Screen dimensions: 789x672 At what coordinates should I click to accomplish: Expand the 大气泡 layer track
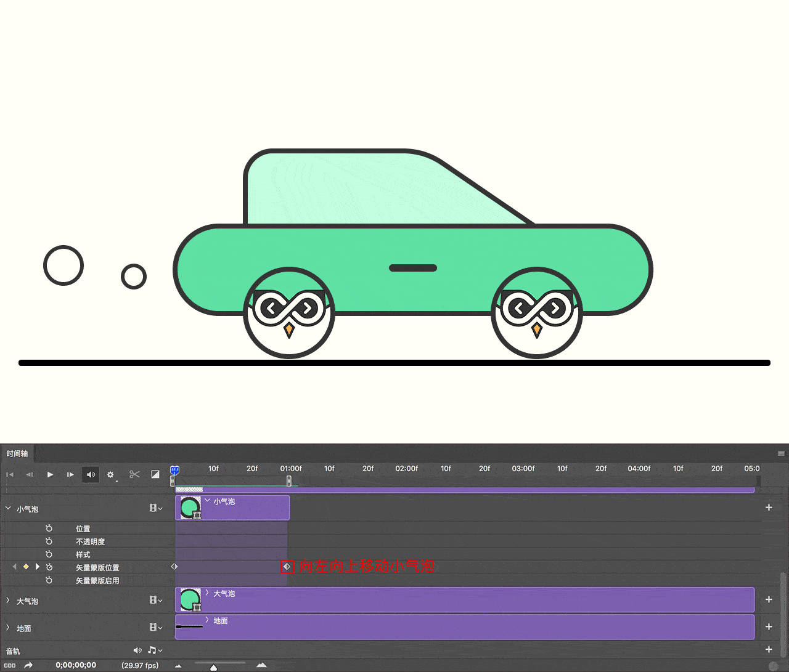click(8, 601)
